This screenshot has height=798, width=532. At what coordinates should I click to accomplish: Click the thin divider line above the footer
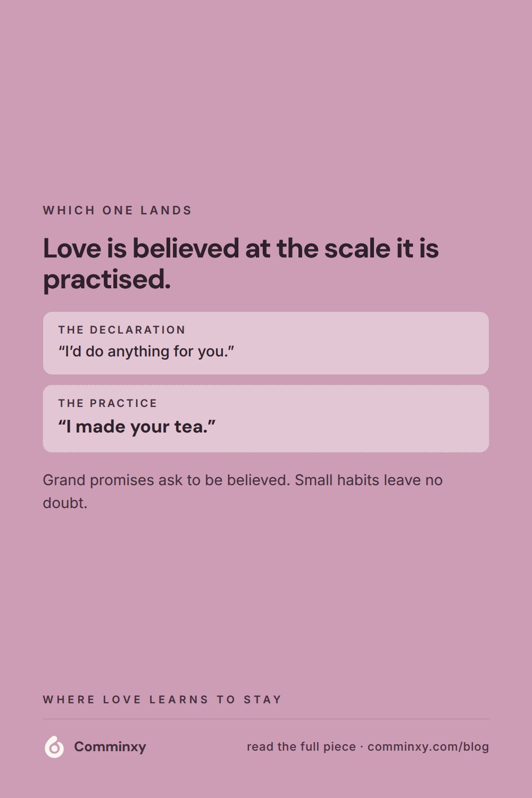click(x=266, y=719)
